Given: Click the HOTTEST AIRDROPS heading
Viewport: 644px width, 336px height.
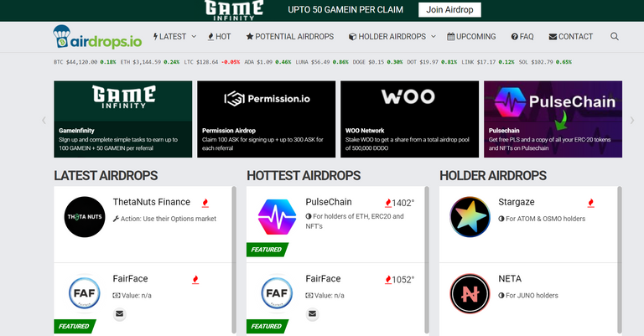Looking at the screenshot, I should (304, 176).
